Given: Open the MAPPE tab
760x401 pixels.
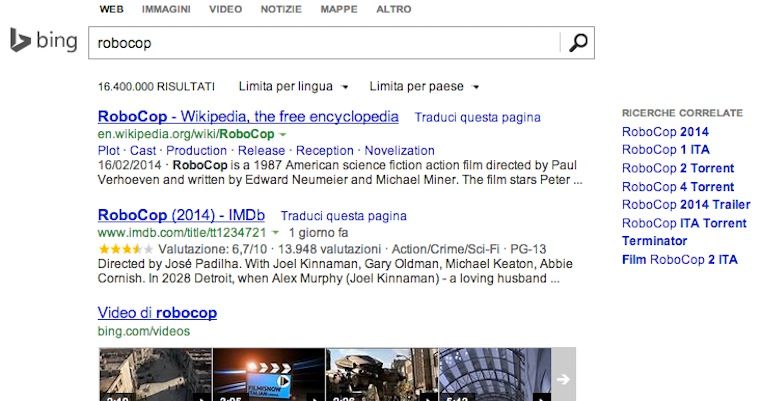Looking at the screenshot, I should [339, 9].
